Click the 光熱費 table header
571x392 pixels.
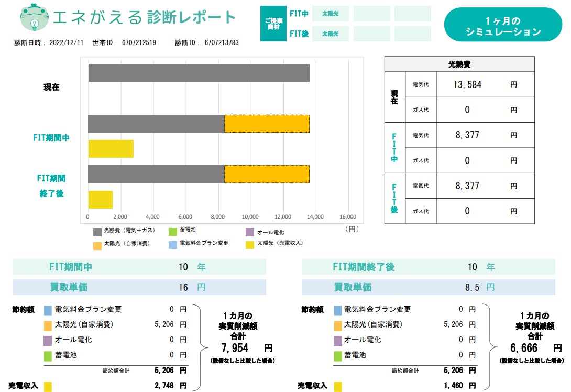coord(459,64)
